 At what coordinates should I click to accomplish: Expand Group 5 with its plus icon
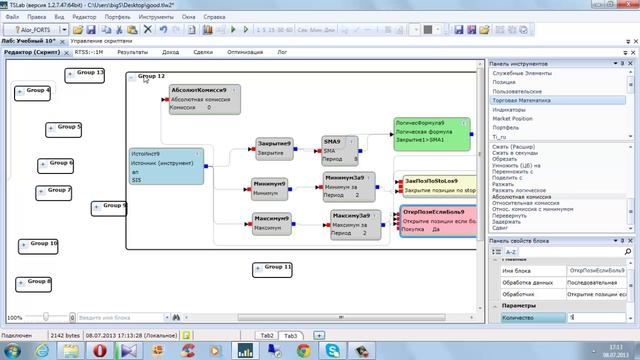click(51, 128)
